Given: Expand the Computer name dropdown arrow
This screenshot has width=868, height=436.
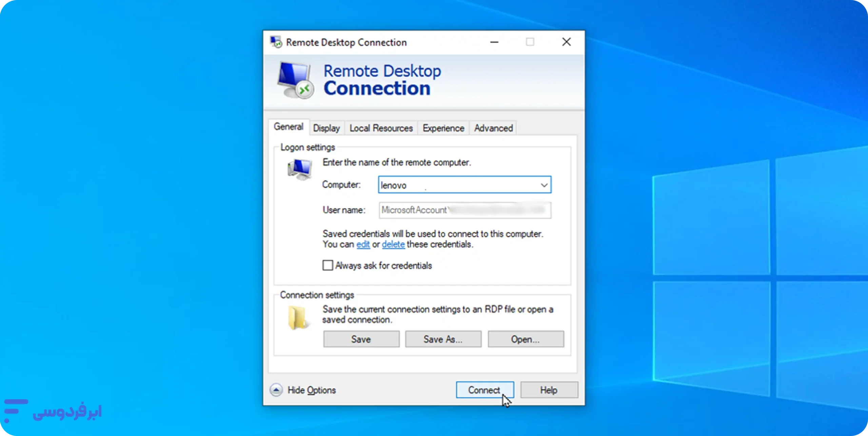Looking at the screenshot, I should click(x=544, y=185).
